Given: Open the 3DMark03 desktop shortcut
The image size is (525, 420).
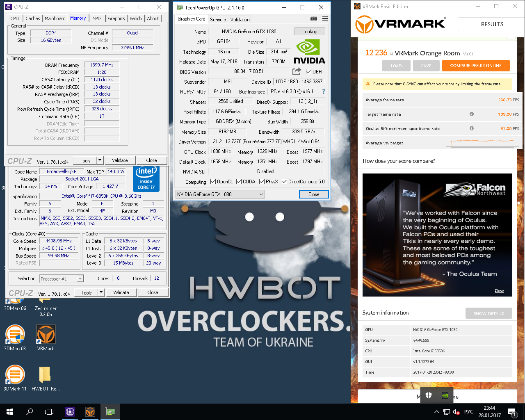Looking at the screenshot, I should click(x=15, y=338).
